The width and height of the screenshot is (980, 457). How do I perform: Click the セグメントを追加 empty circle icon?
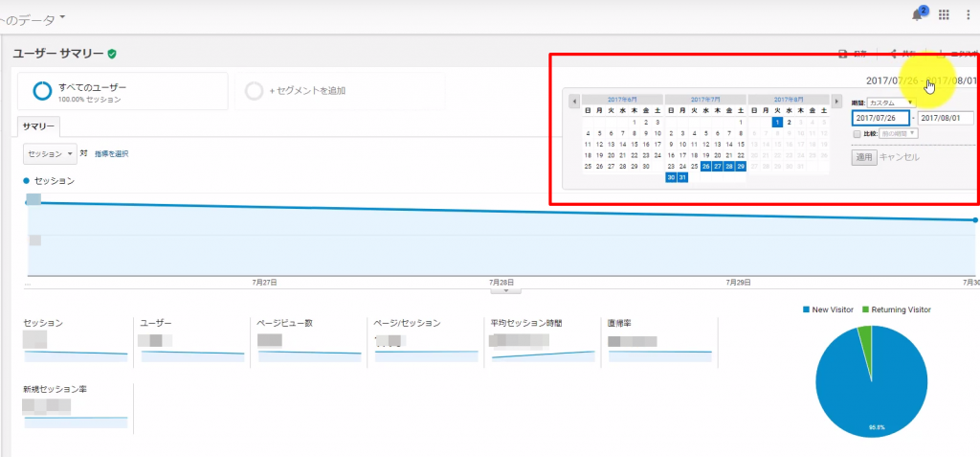pyautogui.click(x=254, y=91)
